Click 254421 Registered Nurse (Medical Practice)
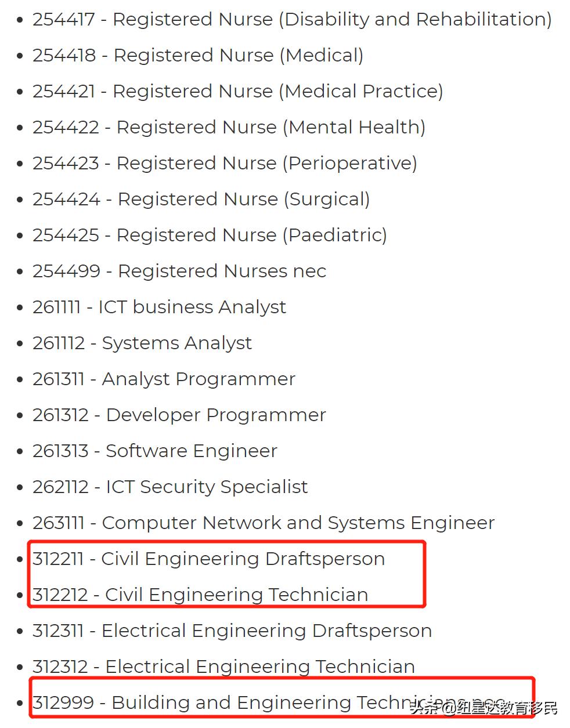 coord(237,91)
